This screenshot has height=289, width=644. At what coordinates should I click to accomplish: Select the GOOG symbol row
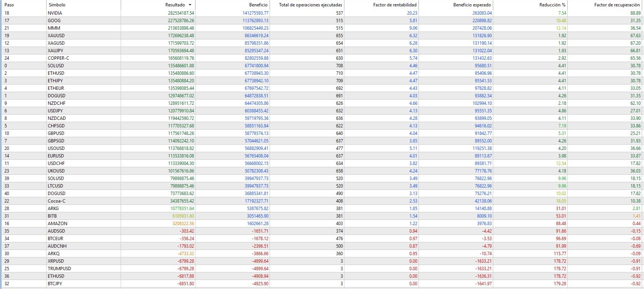pyautogui.click(x=322, y=20)
